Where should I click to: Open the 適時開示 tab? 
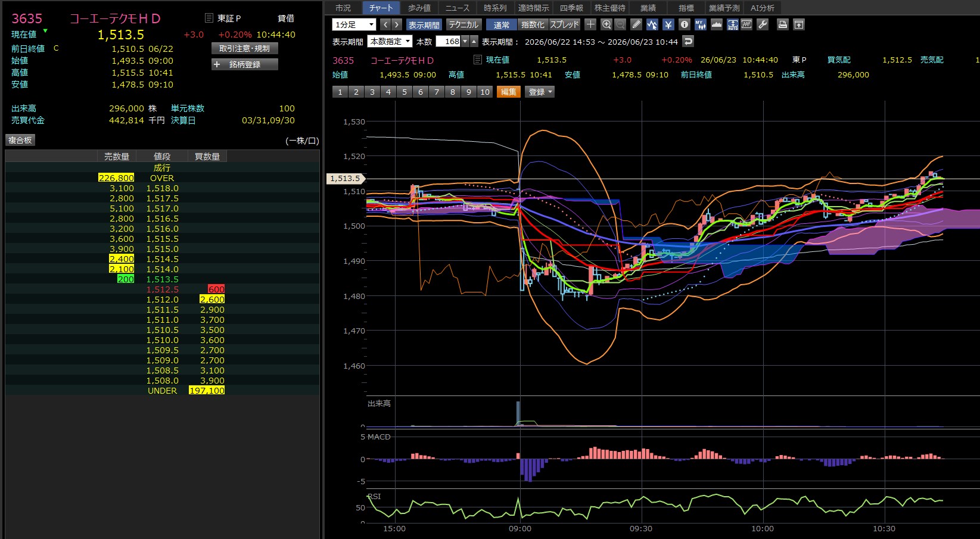coord(534,8)
